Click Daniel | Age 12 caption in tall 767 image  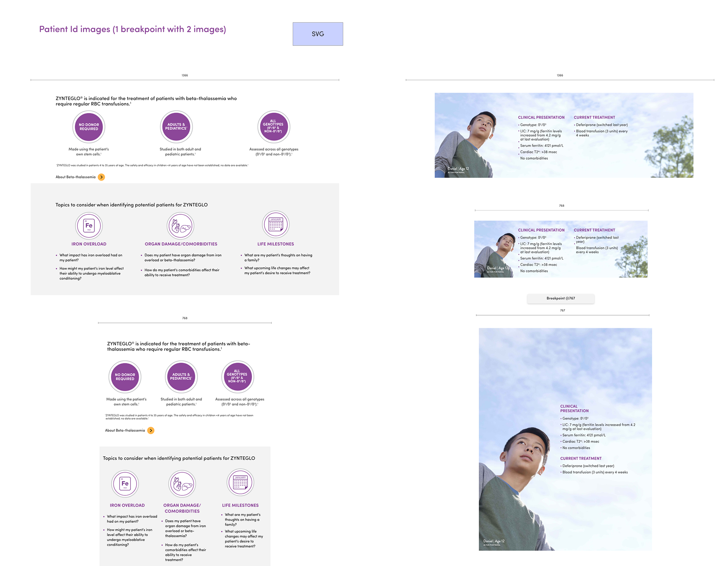click(494, 541)
